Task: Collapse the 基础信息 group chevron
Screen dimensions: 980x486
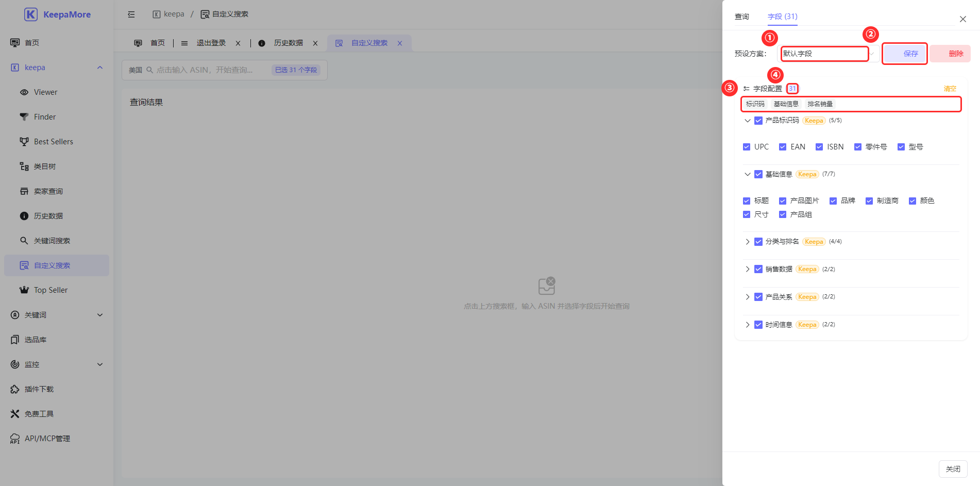Action: pyautogui.click(x=748, y=174)
